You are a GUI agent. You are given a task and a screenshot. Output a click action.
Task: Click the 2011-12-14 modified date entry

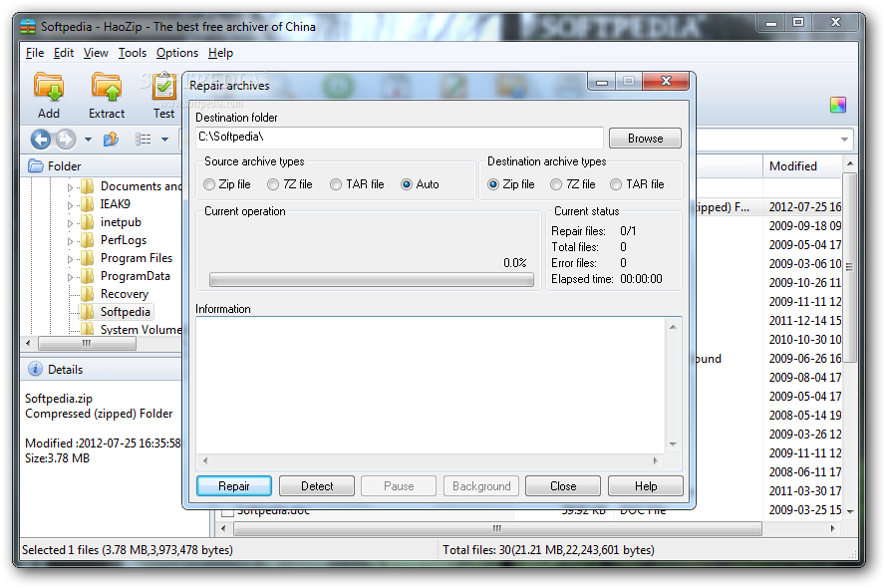804,321
